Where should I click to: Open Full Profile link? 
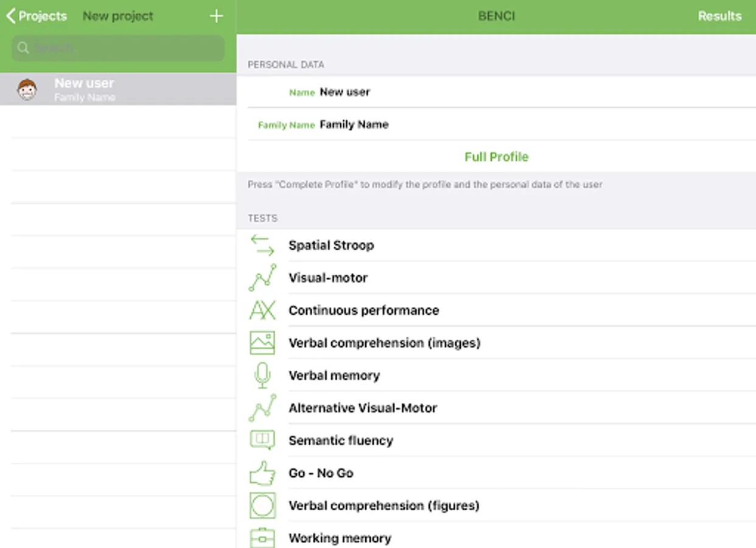(496, 157)
